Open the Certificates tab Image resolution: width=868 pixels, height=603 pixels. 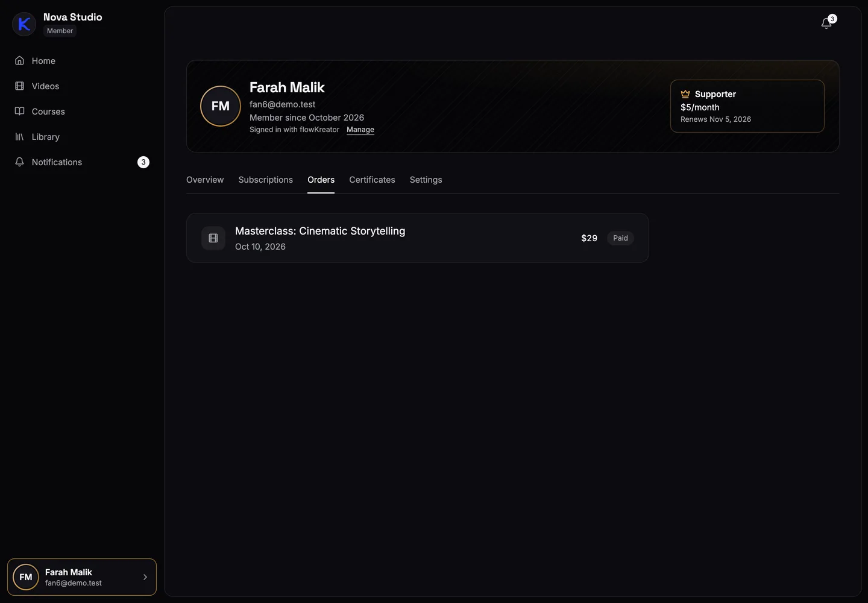372,180
